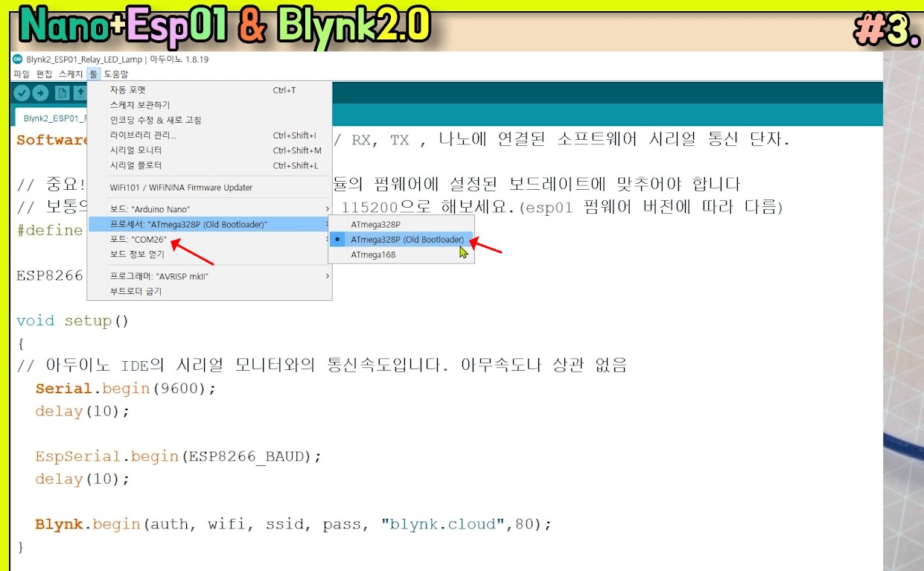Click the #define code line
This screenshot has width=924, height=571.
click(50, 230)
